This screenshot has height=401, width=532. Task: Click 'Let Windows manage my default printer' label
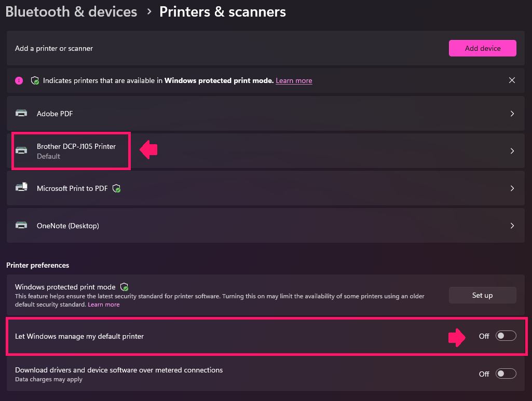(x=79, y=336)
